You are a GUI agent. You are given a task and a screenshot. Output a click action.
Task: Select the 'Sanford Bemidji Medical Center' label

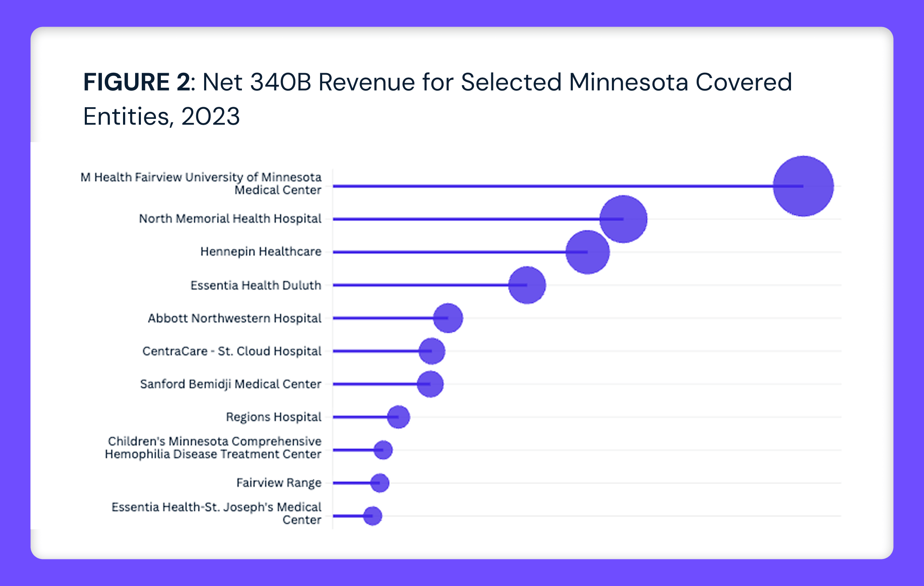[x=231, y=384]
